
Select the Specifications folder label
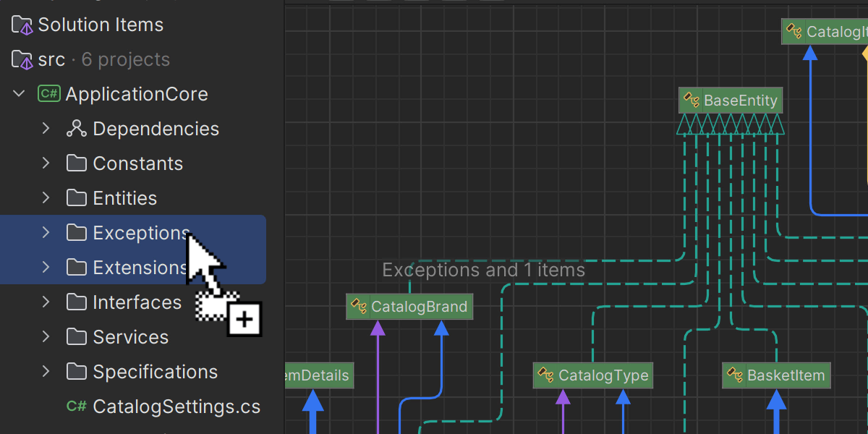pyautogui.click(x=156, y=372)
